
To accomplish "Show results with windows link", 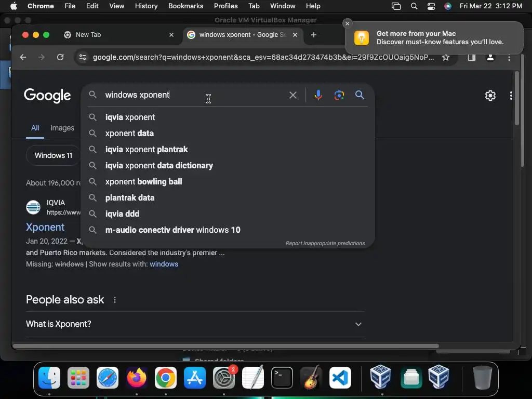I will [164, 264].
